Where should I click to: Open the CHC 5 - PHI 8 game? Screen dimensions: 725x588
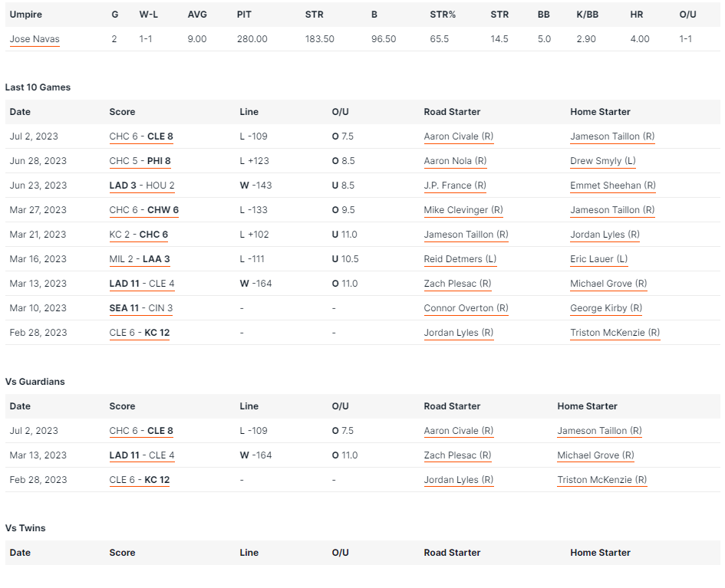(140, 161)
